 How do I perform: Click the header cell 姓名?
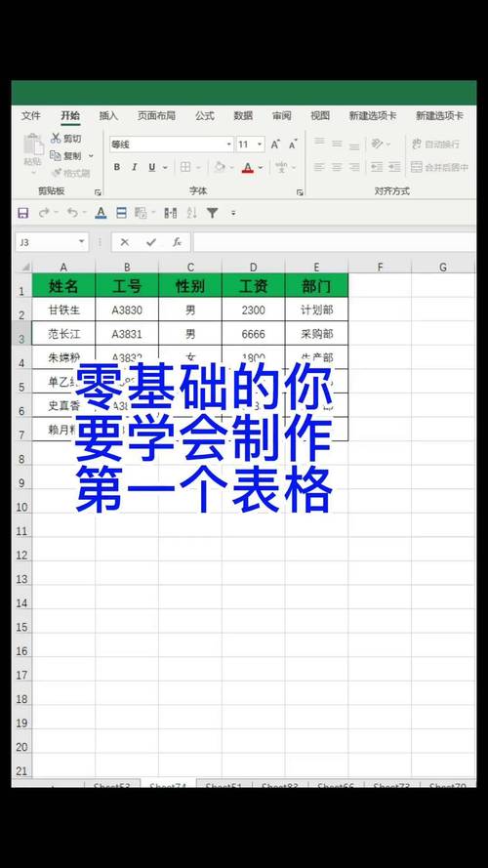(x=63, y=286)
